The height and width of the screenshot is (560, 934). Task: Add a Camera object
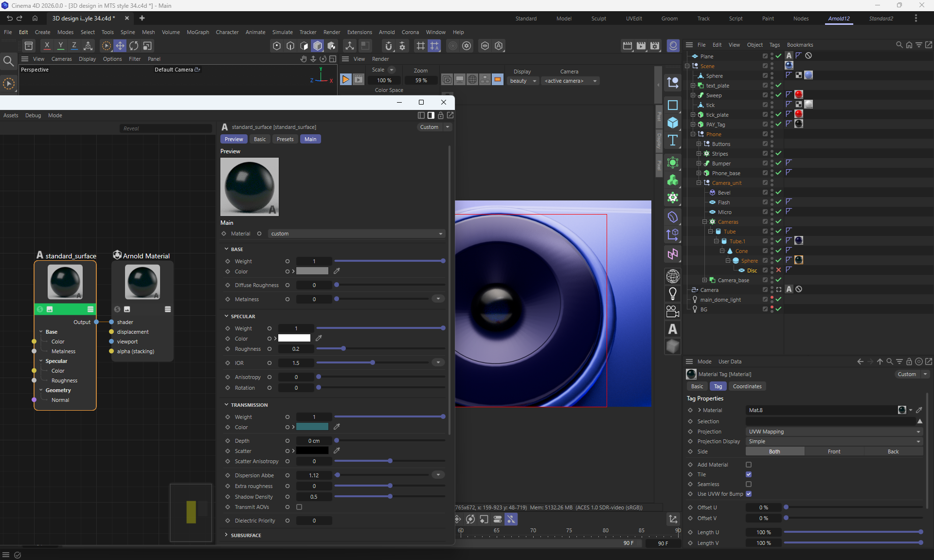(673, 311)
